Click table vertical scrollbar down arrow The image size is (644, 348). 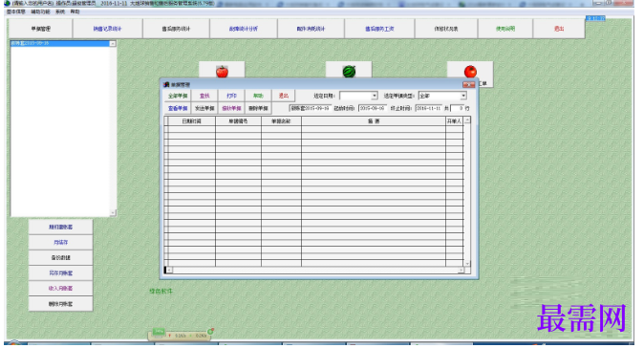(x=467, y=263)
